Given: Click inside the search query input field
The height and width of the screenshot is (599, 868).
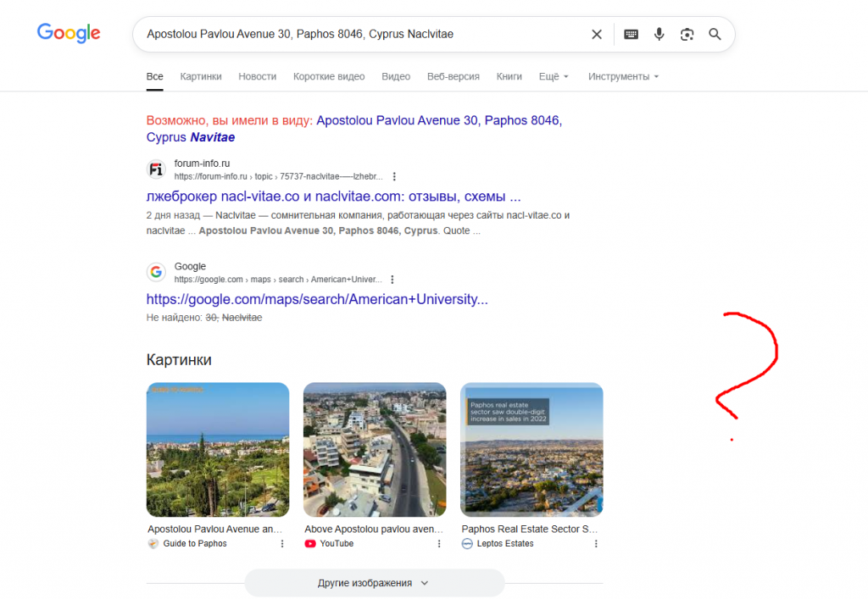Looking at the screenshot, I should tap(356, 35).
